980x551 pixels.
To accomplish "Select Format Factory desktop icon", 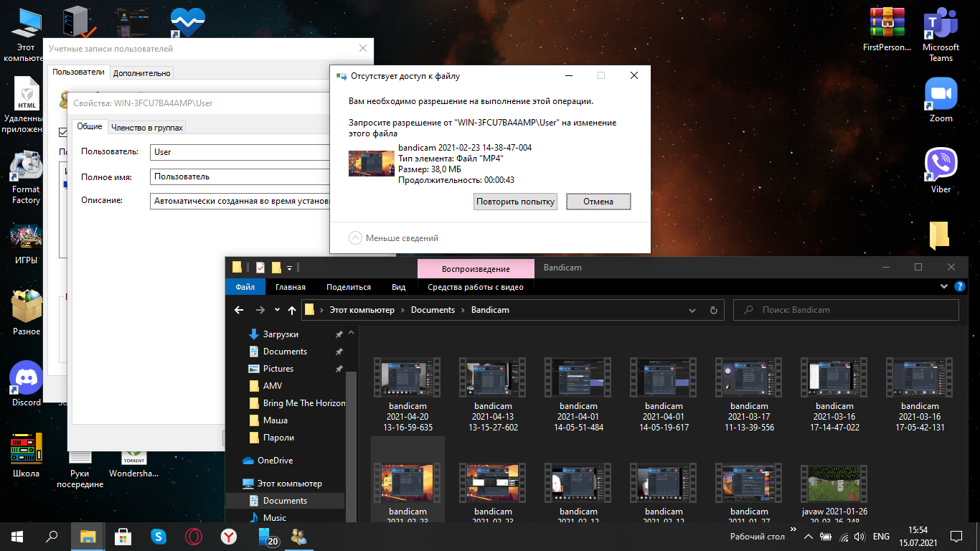I will tap(26, 177).
